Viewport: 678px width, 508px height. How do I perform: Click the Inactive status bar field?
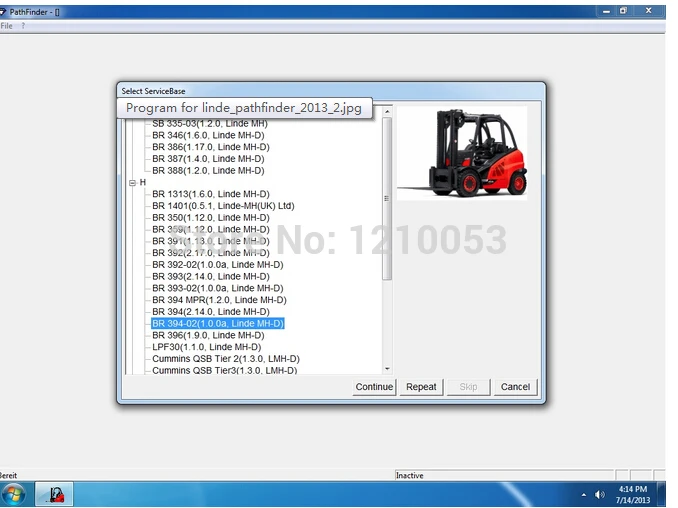504,475
